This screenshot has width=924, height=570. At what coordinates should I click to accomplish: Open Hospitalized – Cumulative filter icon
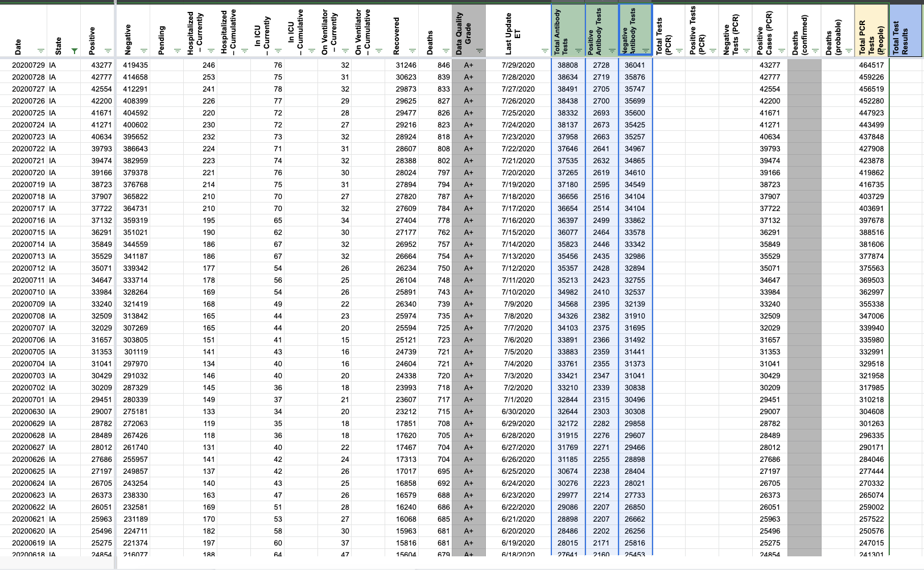point(245,51)
